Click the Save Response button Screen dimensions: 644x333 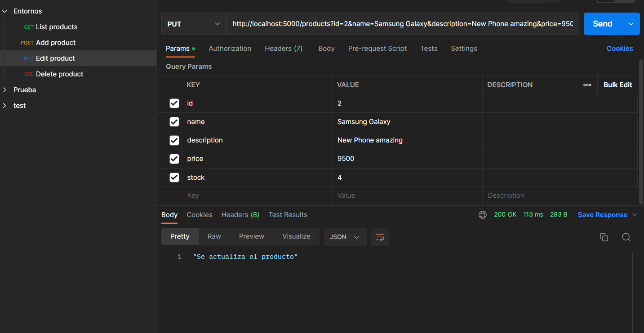coord(603,215)
